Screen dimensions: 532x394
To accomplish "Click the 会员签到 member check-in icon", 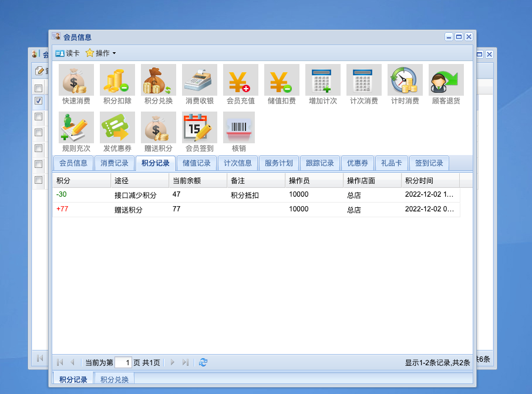I will (199, 128).
